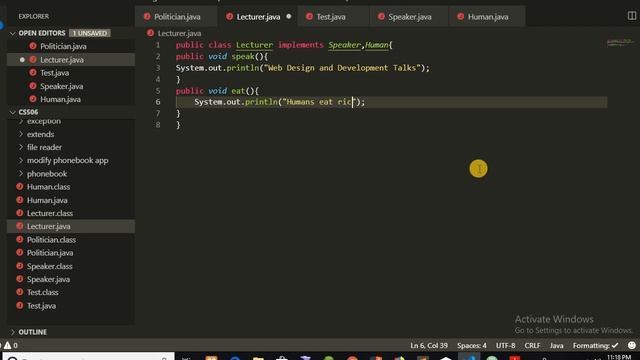Switch to the Test.java tab
The width and height of the screenshot is (640, 360).
[x=331, y=17]
